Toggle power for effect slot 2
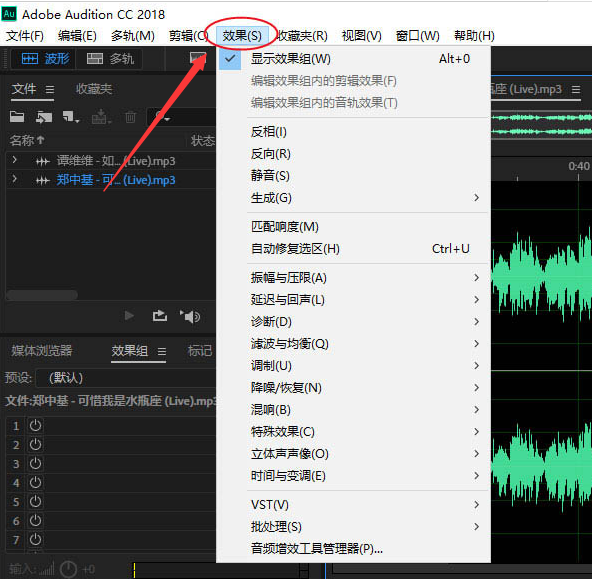The width and height of the screenshot is (592, 579). coord(35,444)
